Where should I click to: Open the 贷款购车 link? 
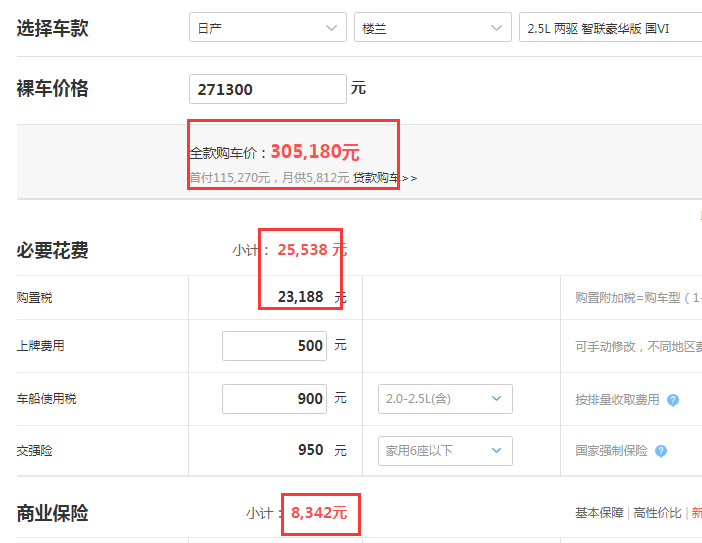click(x=385, y=178)
